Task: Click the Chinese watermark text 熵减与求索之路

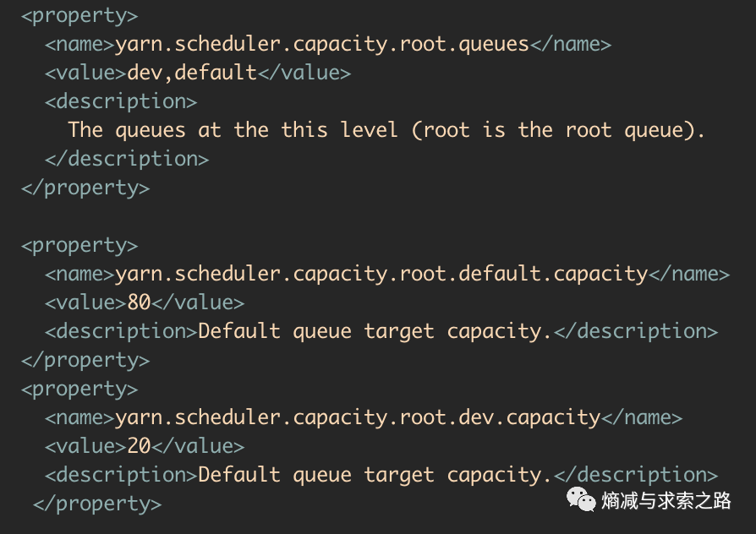Action: click(x=666, y=501)
